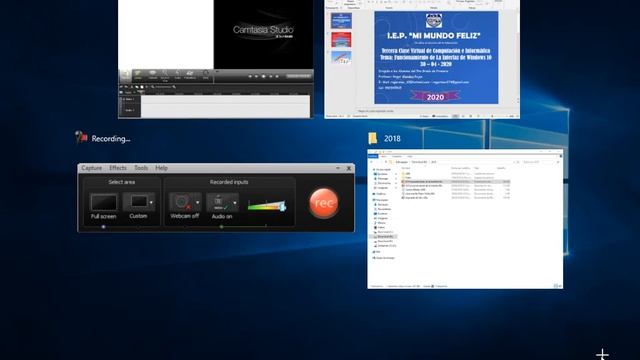The height and width of the screenshot is (360, 640).
Task: Open the Clip Bin tab in Camtasia
Action: point(125,75)
